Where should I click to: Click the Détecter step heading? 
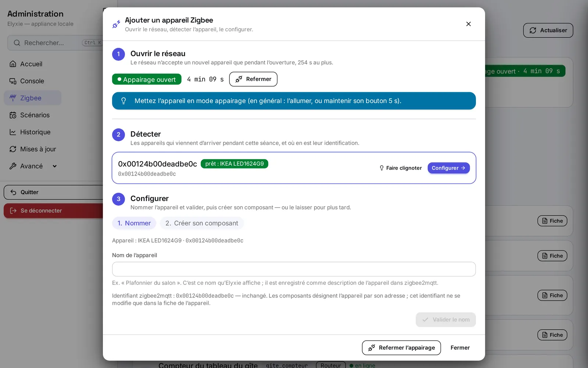coord(146,134)
